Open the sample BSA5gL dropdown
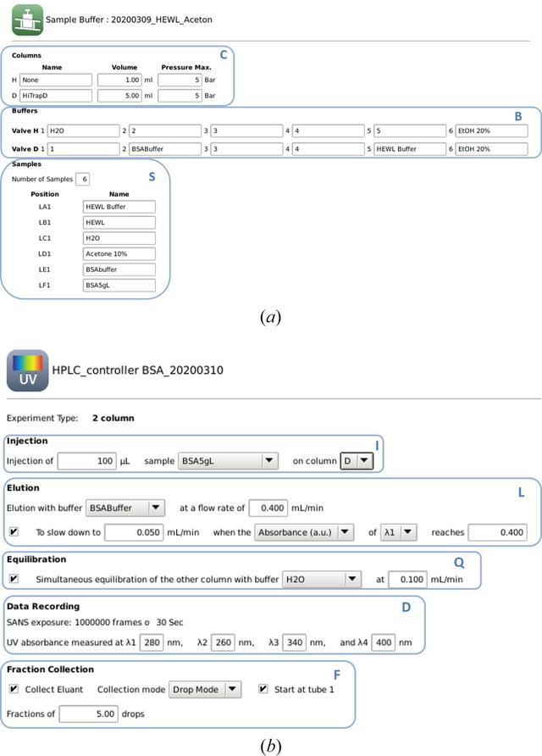 click(x=228, y=461)
